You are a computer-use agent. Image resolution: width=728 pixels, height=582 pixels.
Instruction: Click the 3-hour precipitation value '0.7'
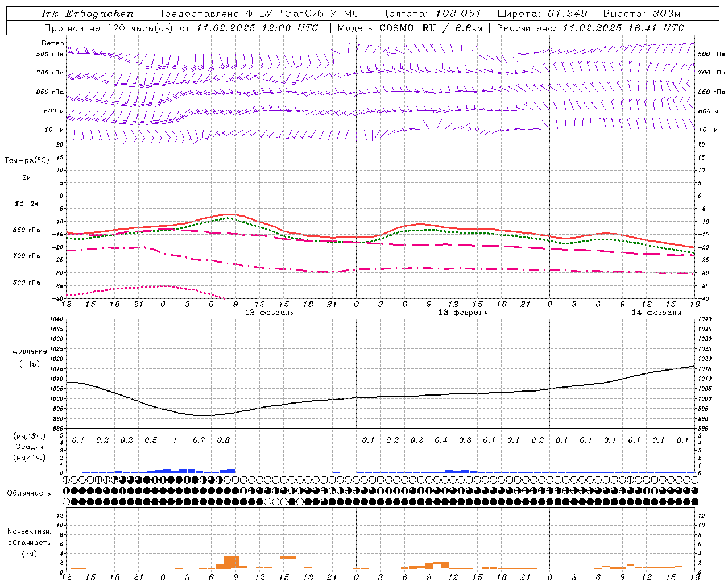coord(199,440)
